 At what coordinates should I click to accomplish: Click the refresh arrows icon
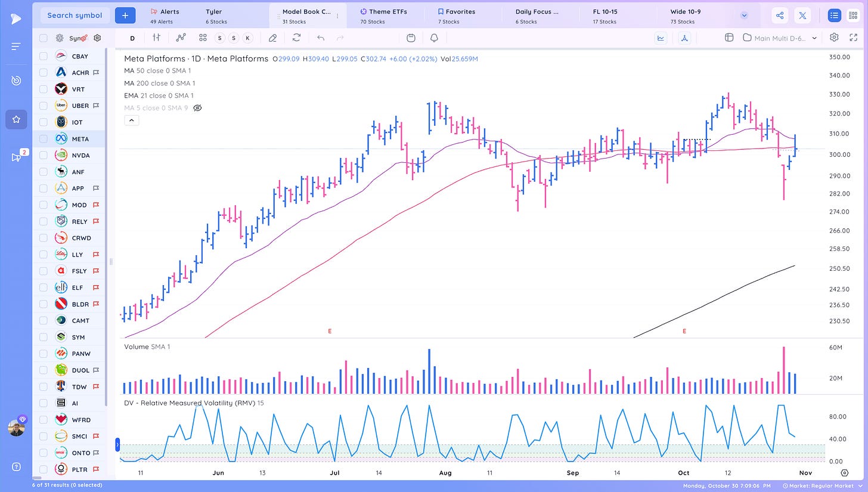pos(296,38)
